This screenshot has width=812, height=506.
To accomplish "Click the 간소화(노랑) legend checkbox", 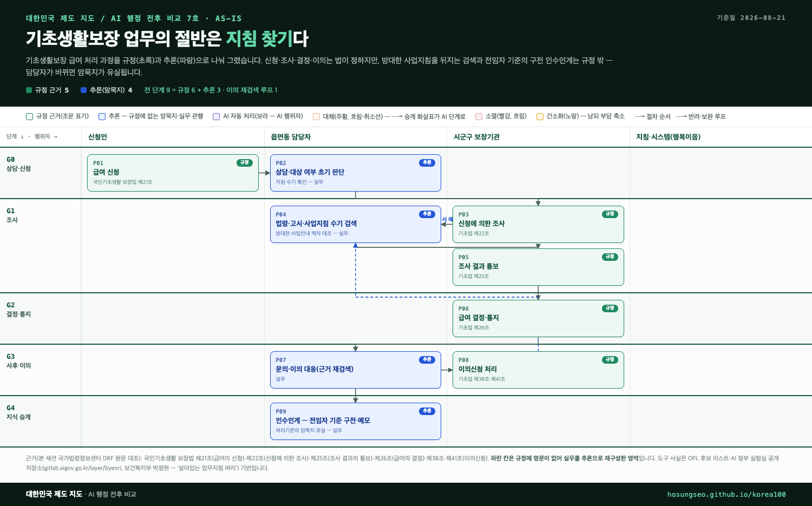I will pos(540,116).
